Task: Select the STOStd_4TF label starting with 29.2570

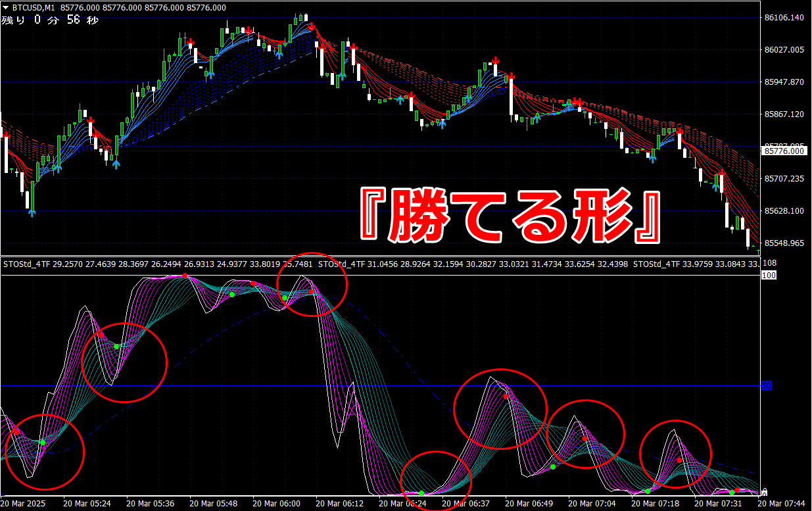Action: click(x=158, y=264)
